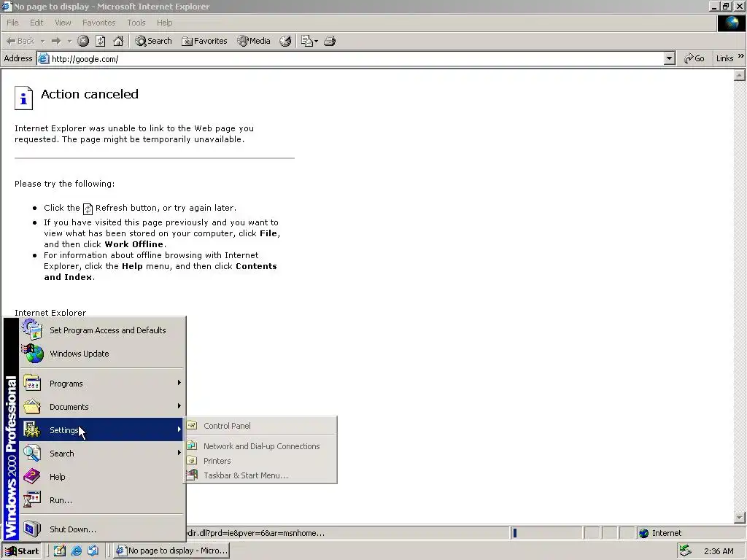747x560 pixels.
Task: Click the Action canceled info page icon
Action: point(23,98)
